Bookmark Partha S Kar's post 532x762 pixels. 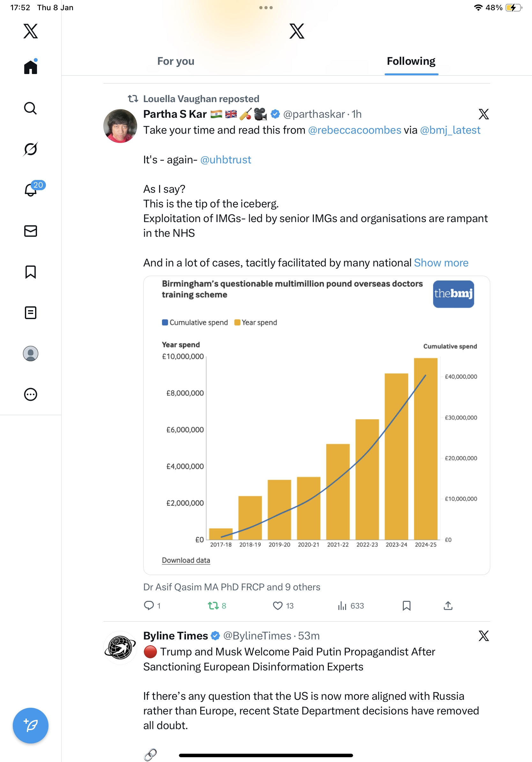pyautogui.click(x=406, y=606)
